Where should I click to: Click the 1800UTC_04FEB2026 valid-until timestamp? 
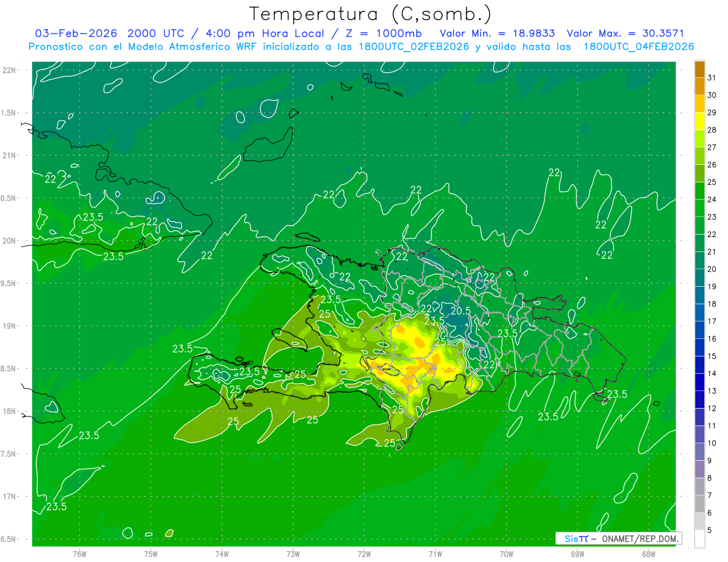point(638,47)
